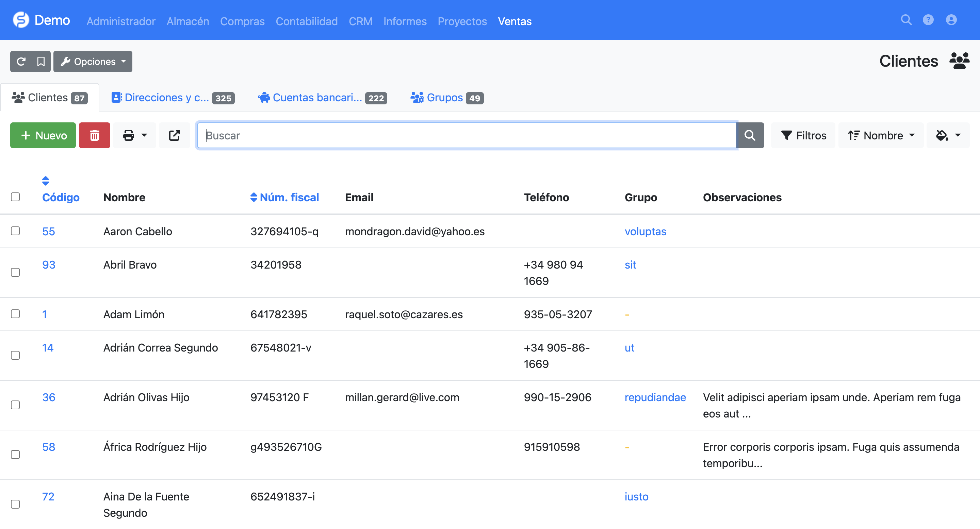Open the Compras menu
The width and height of the screenshot is (980, 529).
click(x=242, y=21)
